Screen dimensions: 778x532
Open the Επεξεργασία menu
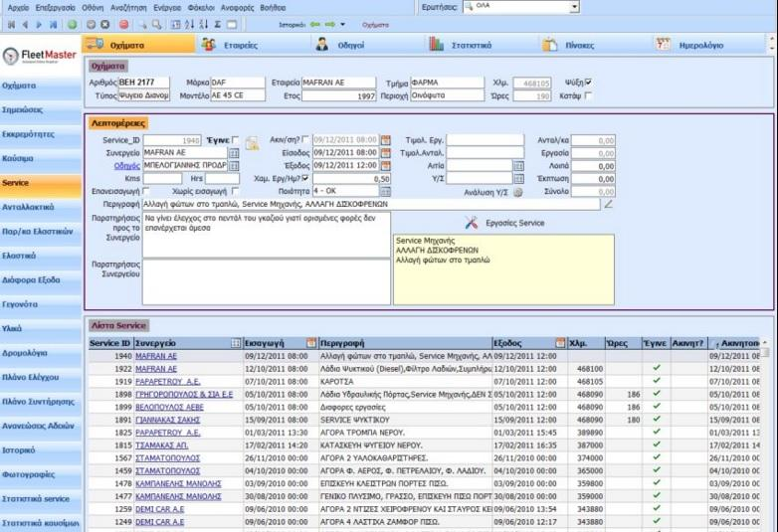(x=56, y=7)
